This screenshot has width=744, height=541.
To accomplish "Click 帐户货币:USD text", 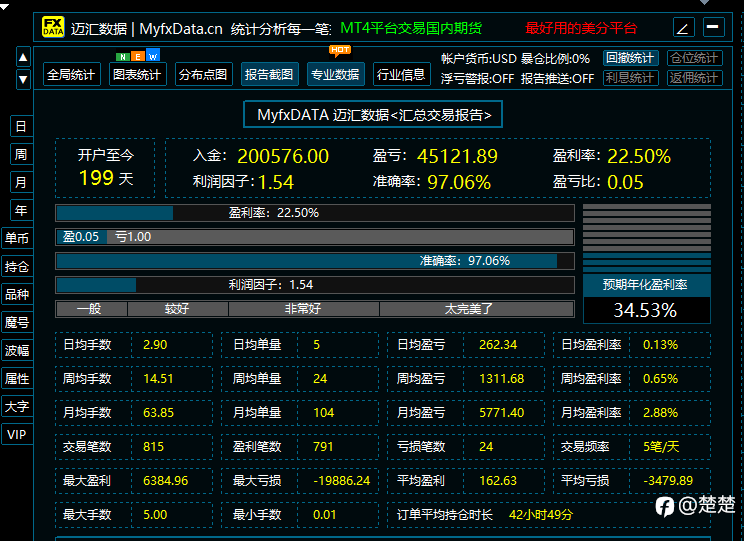I will point(479,59).
